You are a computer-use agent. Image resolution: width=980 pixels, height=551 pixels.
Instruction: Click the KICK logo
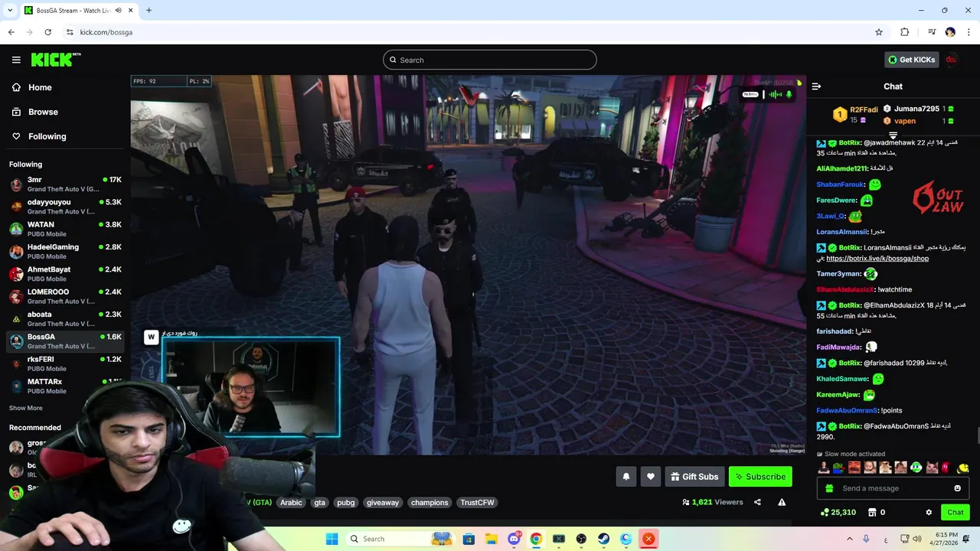56,60
